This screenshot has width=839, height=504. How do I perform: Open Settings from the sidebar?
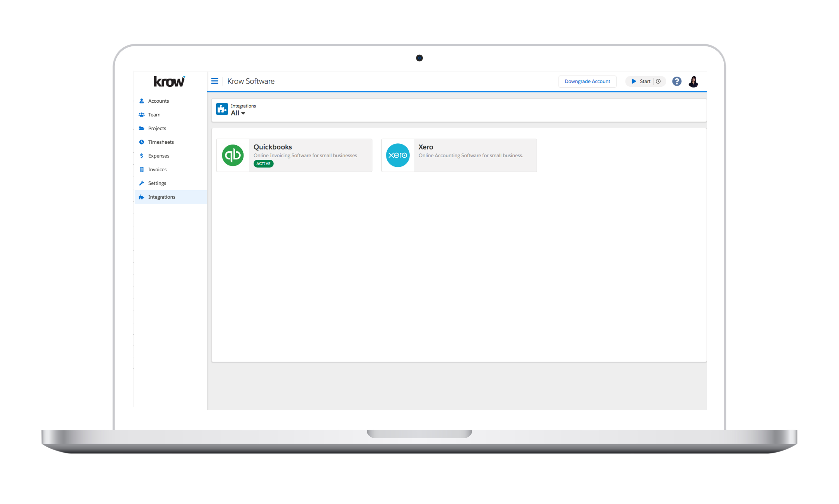pos(157,183)
